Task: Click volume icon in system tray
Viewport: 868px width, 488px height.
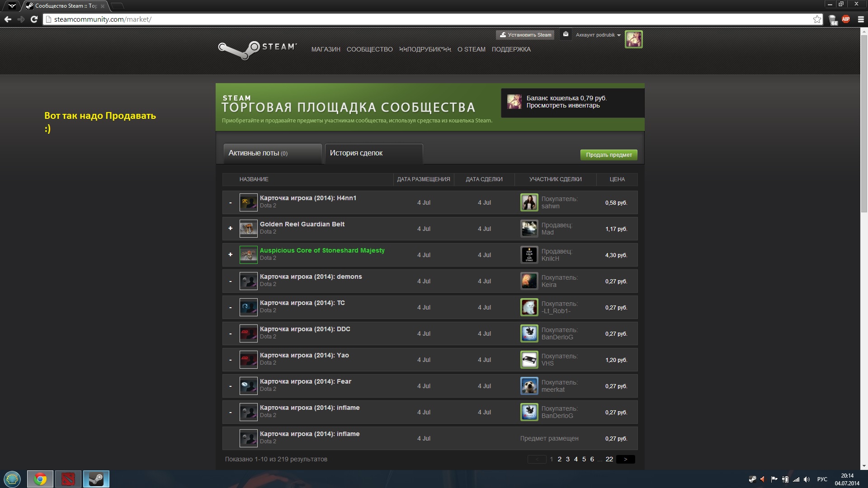Action: pos(807,479)
